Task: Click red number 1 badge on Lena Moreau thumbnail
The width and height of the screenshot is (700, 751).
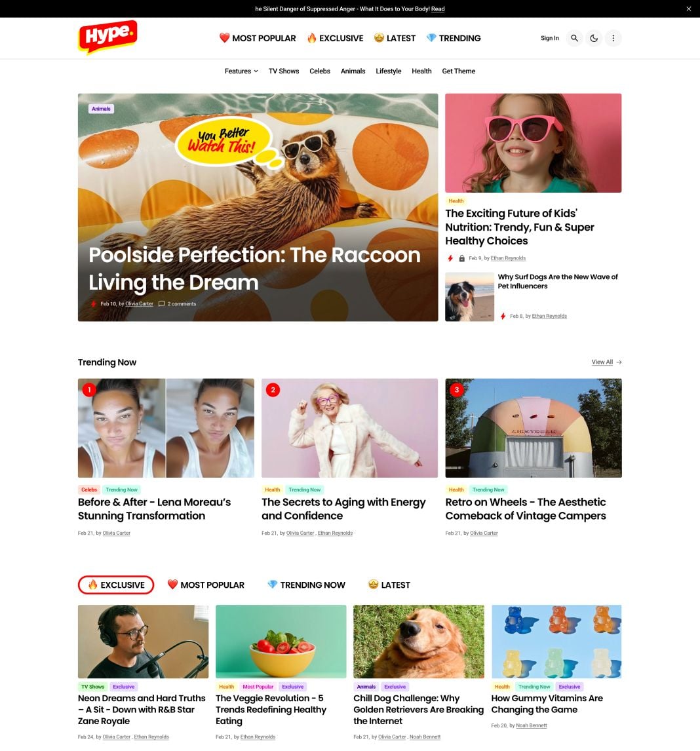Action: 89,390
